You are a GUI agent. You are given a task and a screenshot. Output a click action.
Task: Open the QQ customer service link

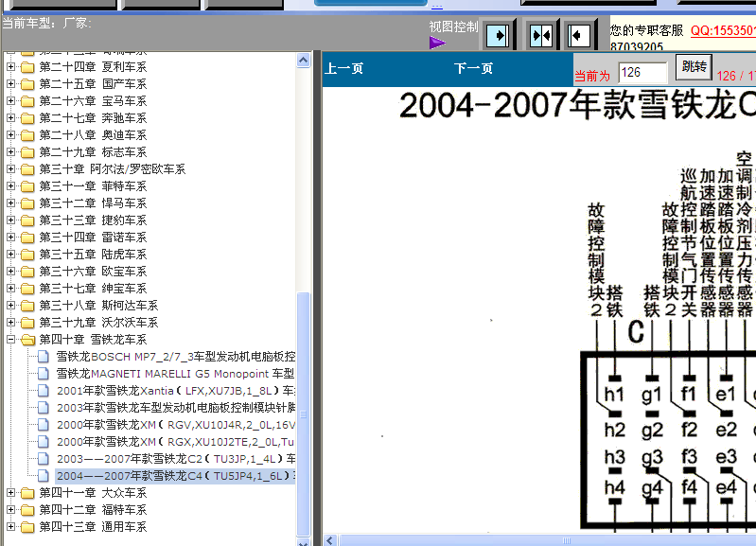(723, 31)
